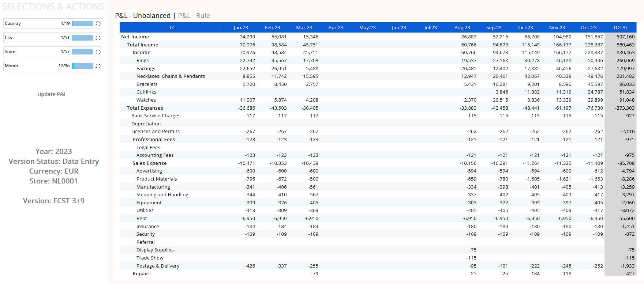
Task: Collapse the Professional Fees group
Action: click(154, 140)
